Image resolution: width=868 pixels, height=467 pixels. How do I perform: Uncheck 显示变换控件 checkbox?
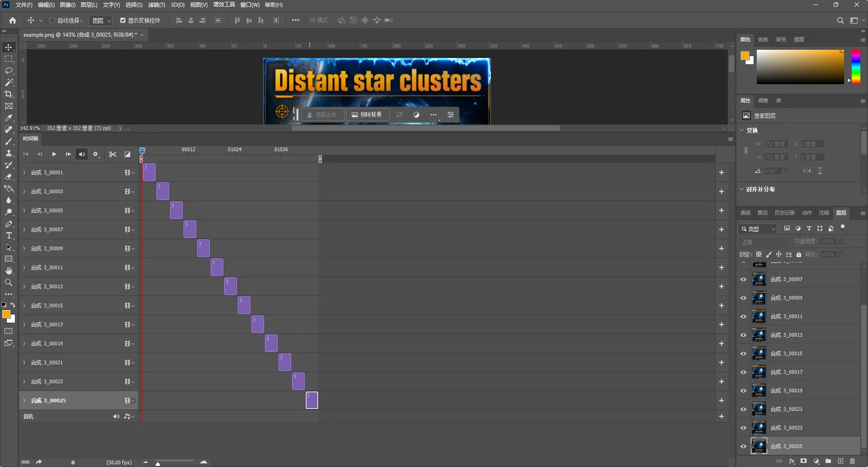tap(123, 20)
